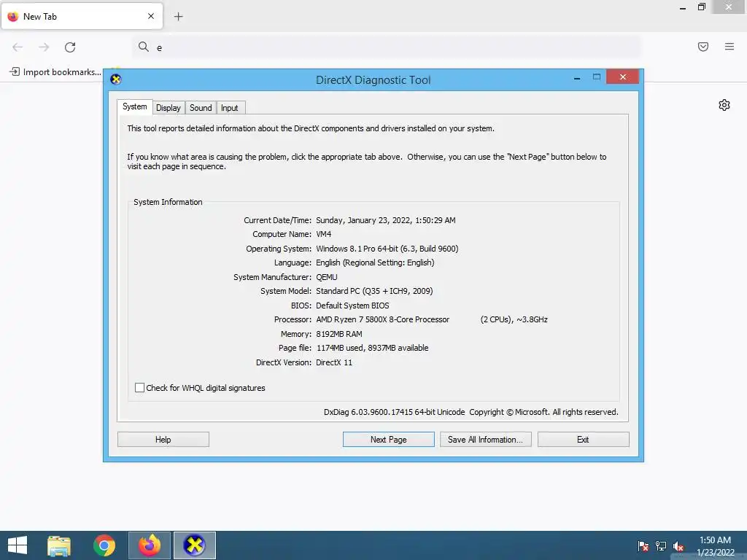
Task: Open the Firefox Pocket save icon
Action: (x=703, y=47)
